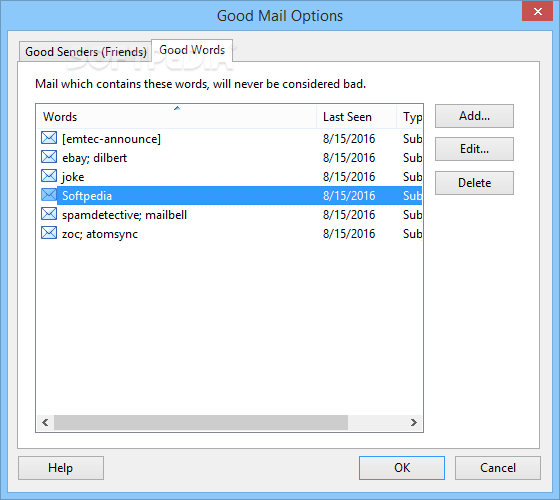Click the Type cell of ebay; dilbert row

tap(412, 158)
